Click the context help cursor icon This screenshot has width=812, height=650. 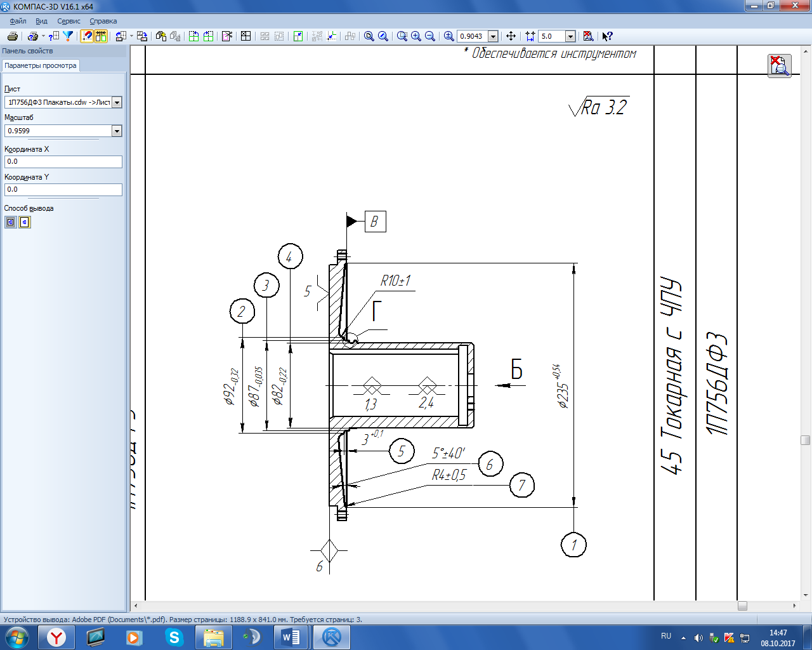pyautogui.click(x=608, y=36)
